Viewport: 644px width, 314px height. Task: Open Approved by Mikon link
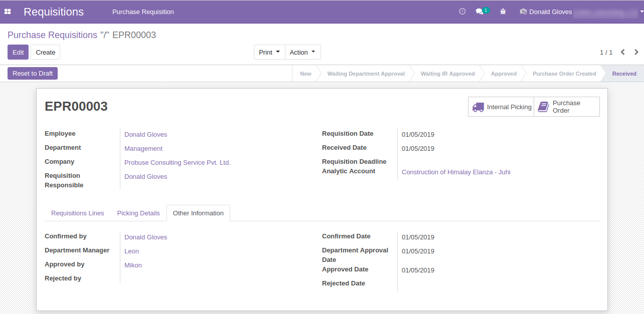(133, 265)
